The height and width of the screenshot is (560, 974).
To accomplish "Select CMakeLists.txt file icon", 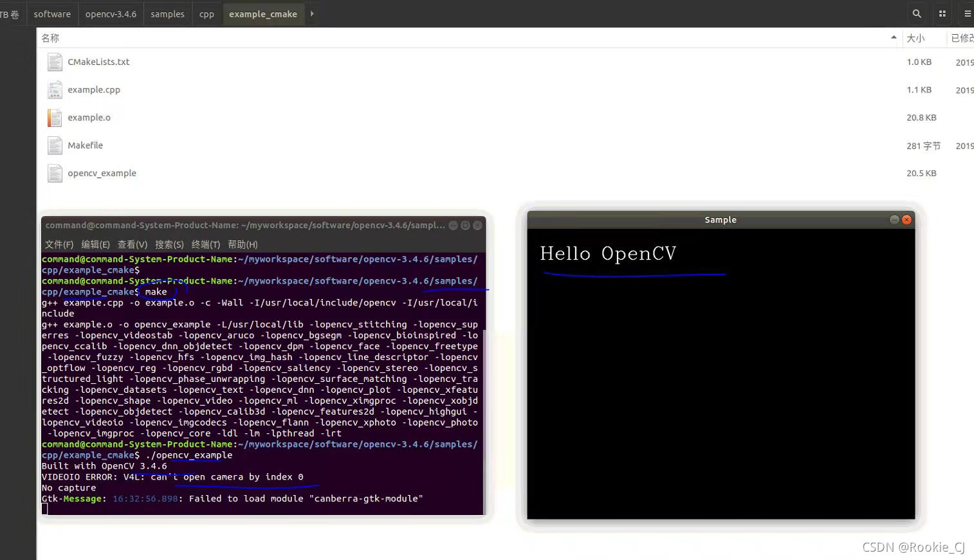I will (55, 62).
